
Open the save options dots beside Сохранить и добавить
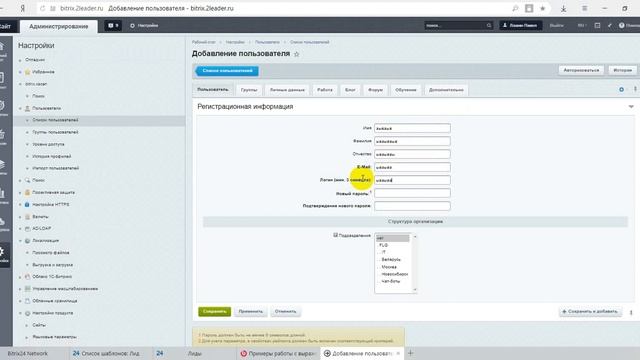point(631,312)
